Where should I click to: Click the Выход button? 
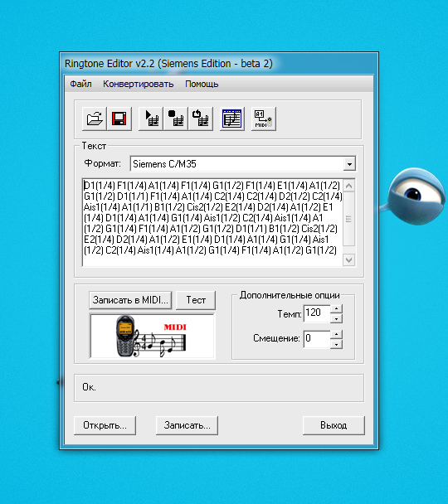point(334,425)
